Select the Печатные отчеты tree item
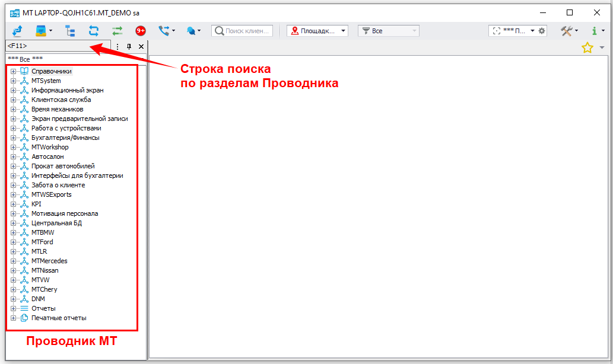 point(59,318)
